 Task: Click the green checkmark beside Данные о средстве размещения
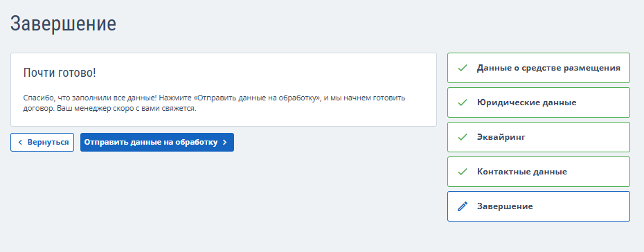(463, 68)
